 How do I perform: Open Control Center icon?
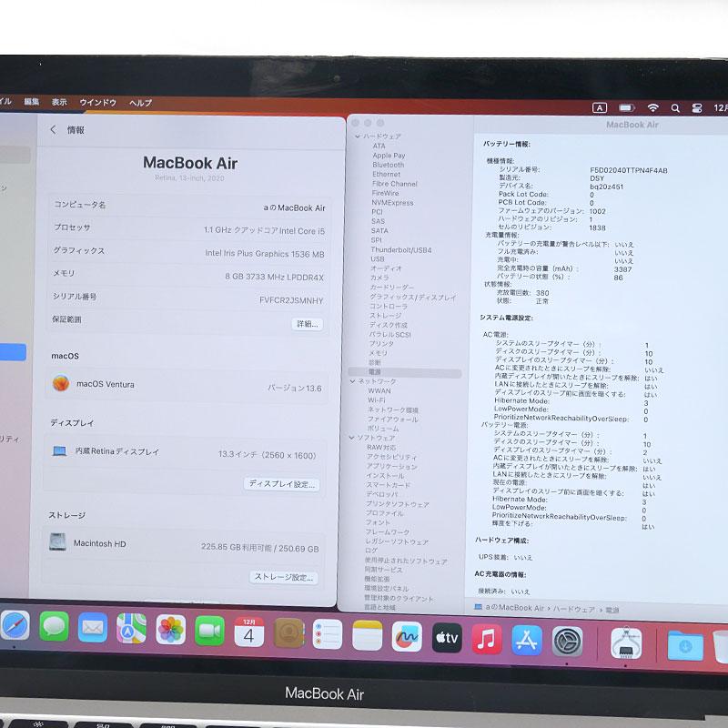point(697,108)
